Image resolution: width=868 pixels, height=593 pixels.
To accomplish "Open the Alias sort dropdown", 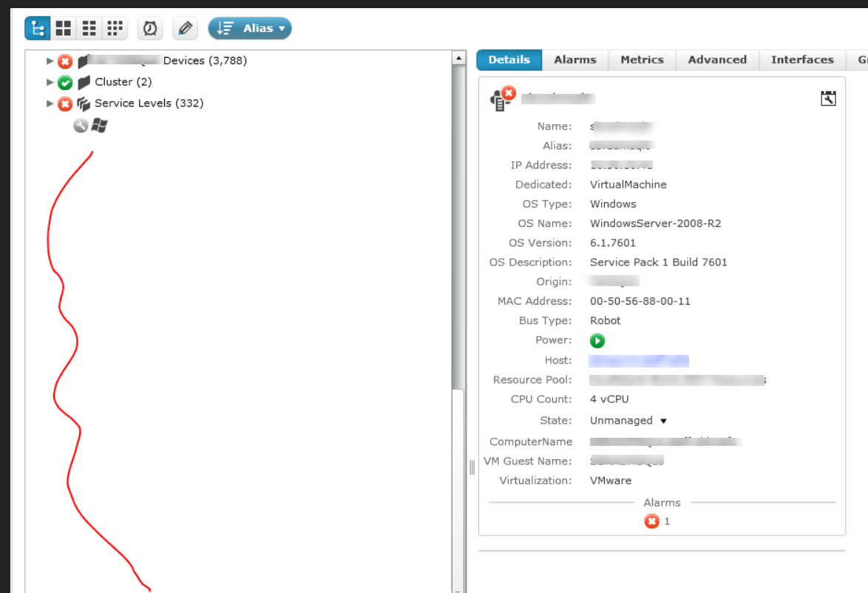I will click(250, 28).
